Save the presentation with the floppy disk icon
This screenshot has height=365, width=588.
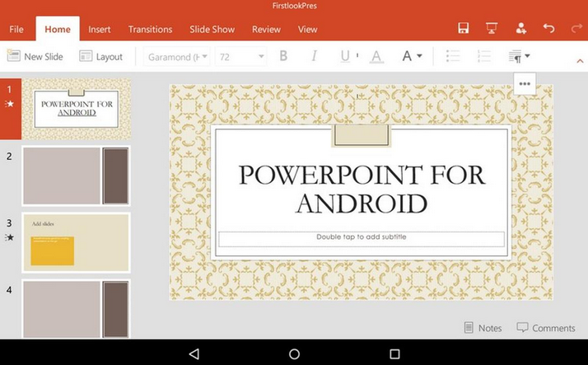click(463, 28)
